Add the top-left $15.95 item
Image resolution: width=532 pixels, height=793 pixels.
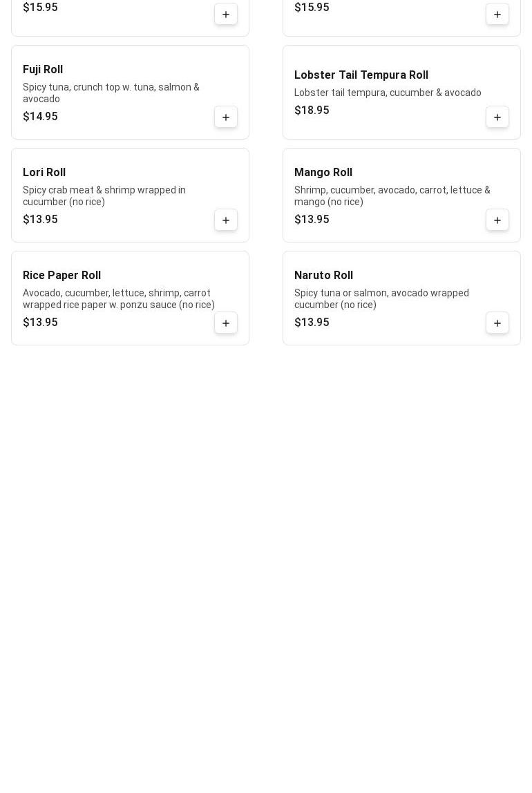[226, 15]
